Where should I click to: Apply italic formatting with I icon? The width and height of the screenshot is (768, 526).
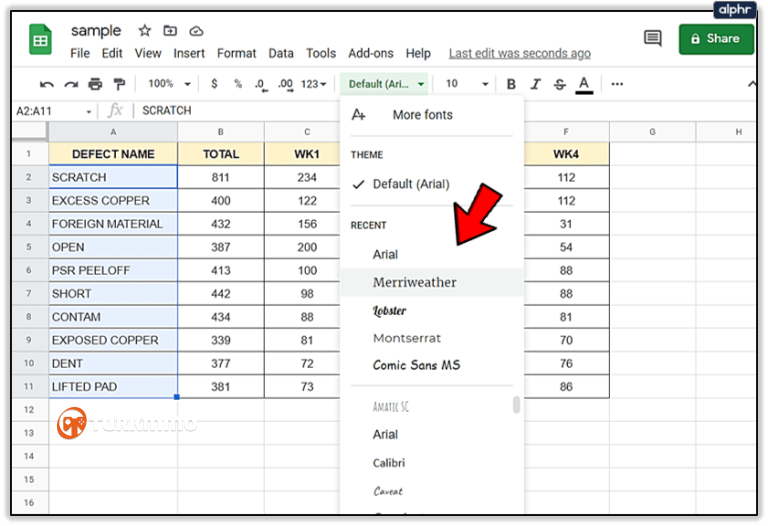[535, 84]
